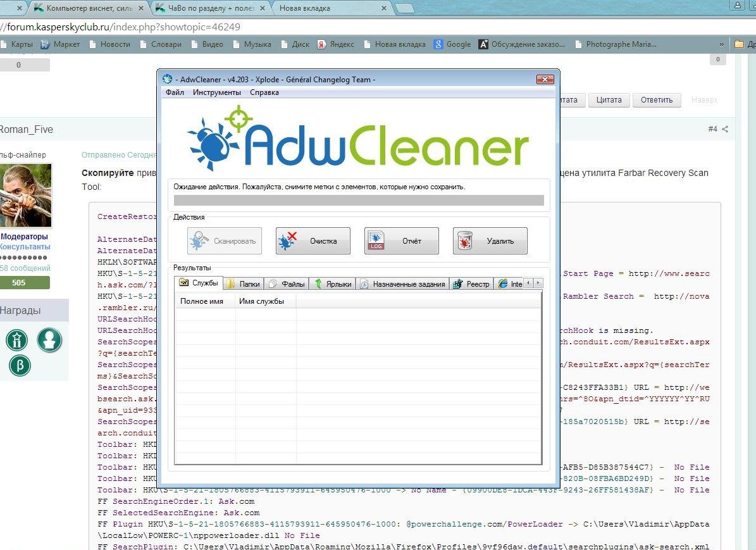Viewport: 756px width, 550px height.
Task: Start scan with Сканировать button
Action: click(x=224, y=241)
